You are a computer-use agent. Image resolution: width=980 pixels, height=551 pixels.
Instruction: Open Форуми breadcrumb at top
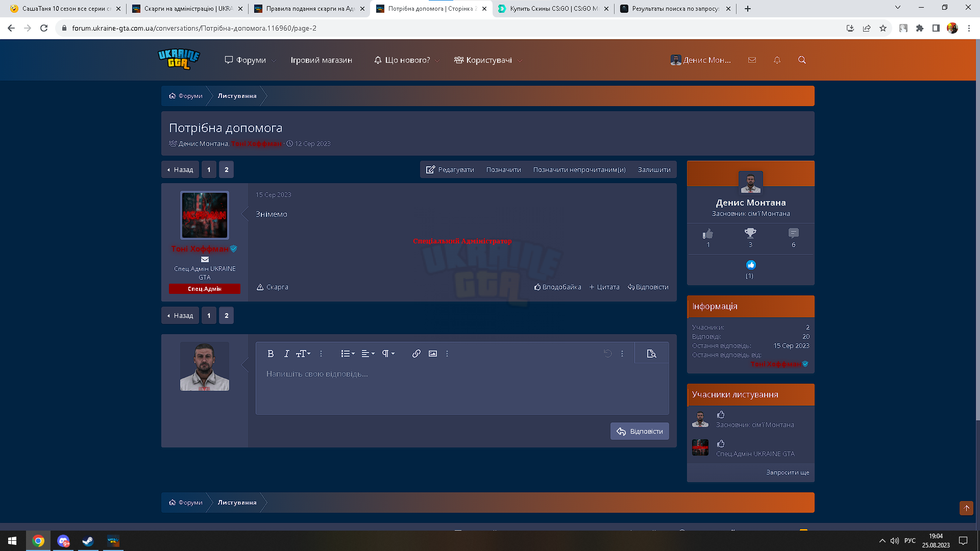pos(186,96)
